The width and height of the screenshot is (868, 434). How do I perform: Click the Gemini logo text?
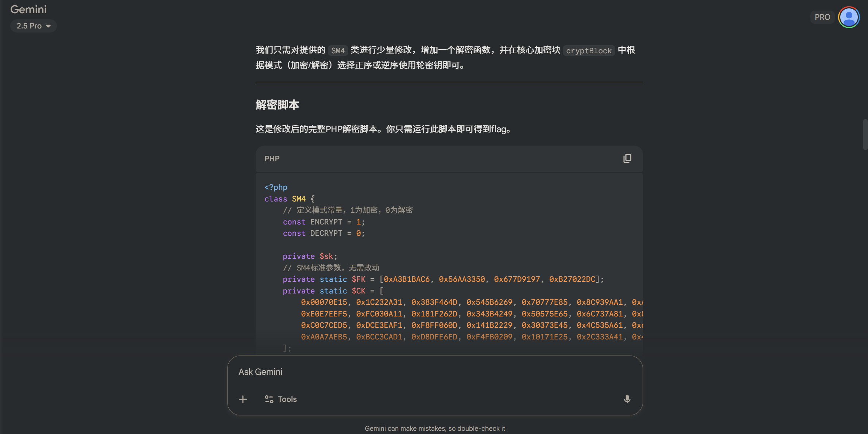tap(28, 9)
